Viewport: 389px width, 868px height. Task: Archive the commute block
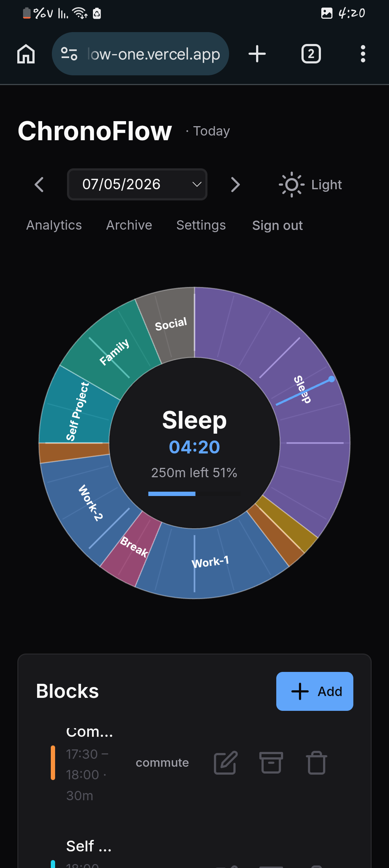click(x=271, y=763)
